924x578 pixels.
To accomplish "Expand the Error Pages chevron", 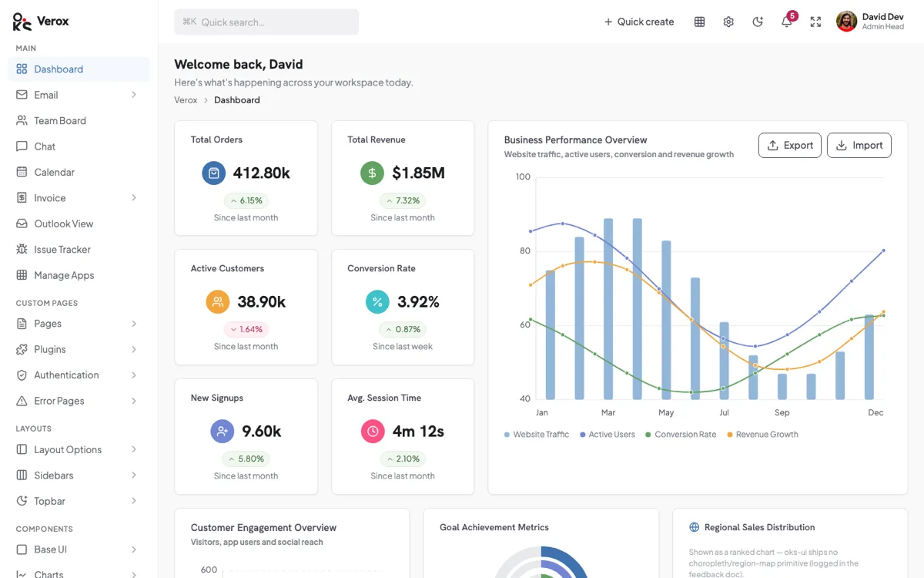I will tap(134, 401).
